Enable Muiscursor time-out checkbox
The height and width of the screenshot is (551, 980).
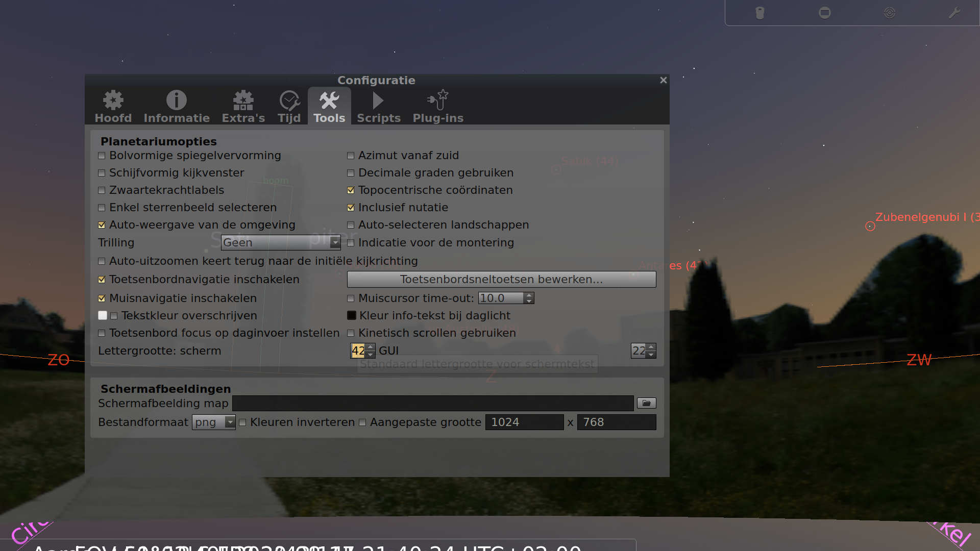(351, 298)
